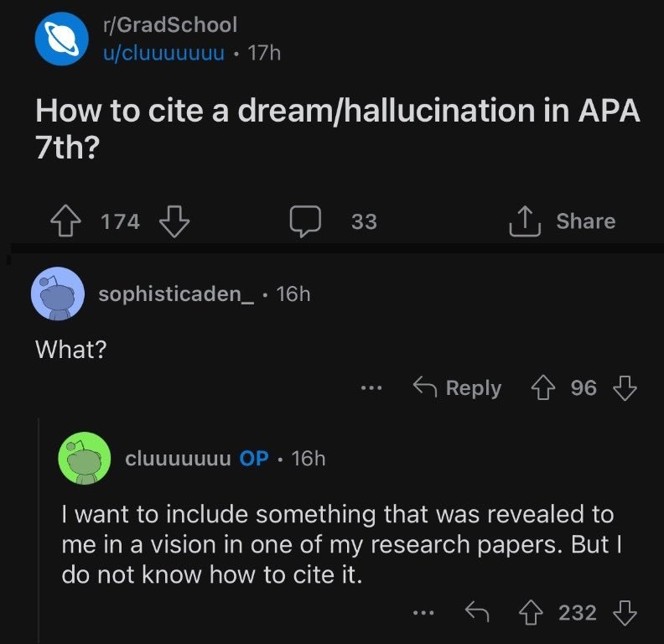
Task: Open the r/GradSchool subreddit link
Action: coord(170,25)
